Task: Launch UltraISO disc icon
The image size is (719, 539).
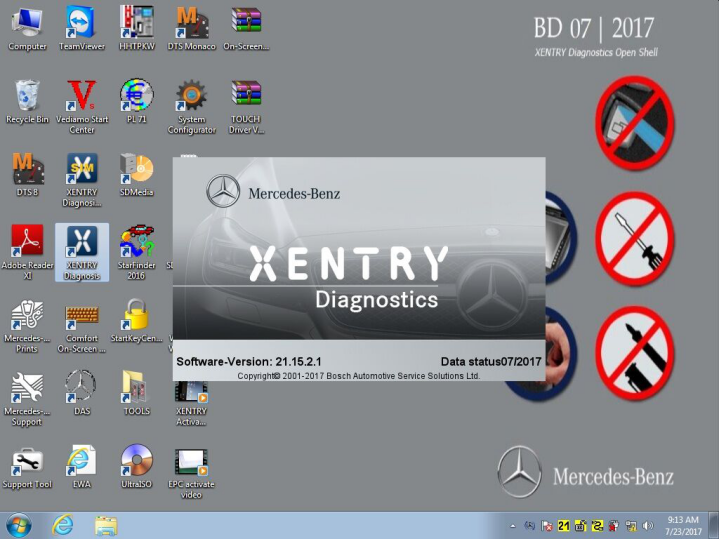Action: coord(137,467)
